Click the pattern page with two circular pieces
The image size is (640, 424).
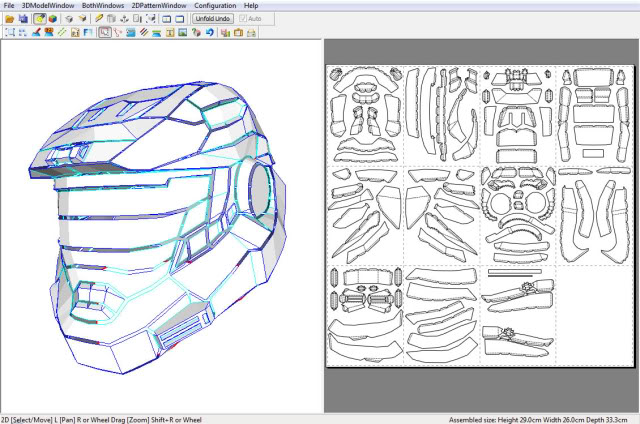click(518, 215)
